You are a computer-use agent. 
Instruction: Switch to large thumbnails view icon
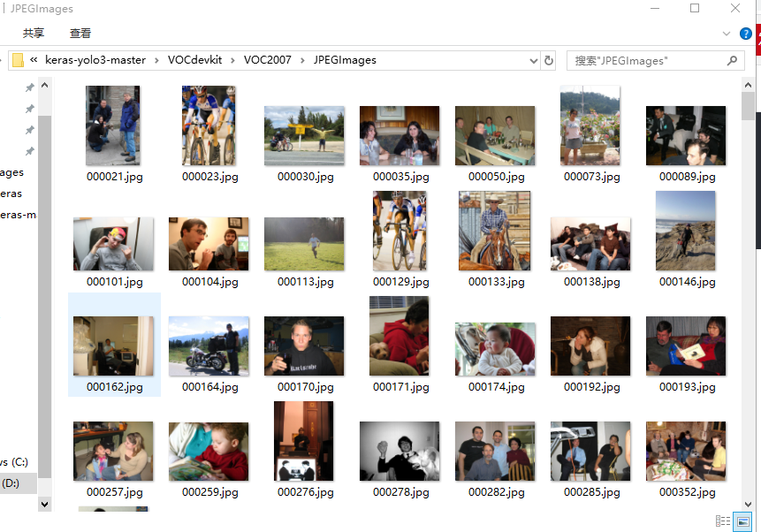pyautogui.click(x=742, y=521)
